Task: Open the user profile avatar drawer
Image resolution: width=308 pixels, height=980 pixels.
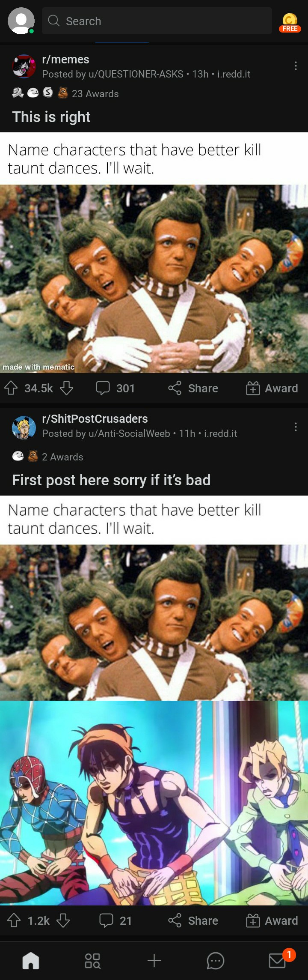Action: tap(21, 21)
